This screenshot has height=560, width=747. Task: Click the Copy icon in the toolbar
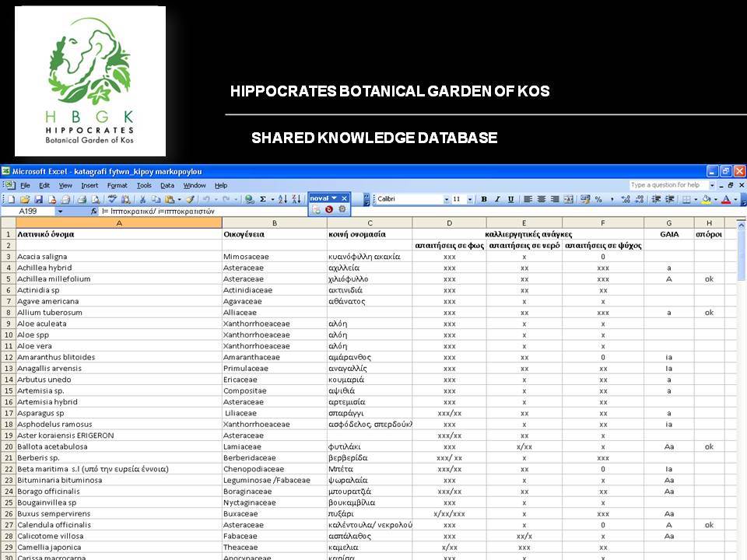coord(156,200)
